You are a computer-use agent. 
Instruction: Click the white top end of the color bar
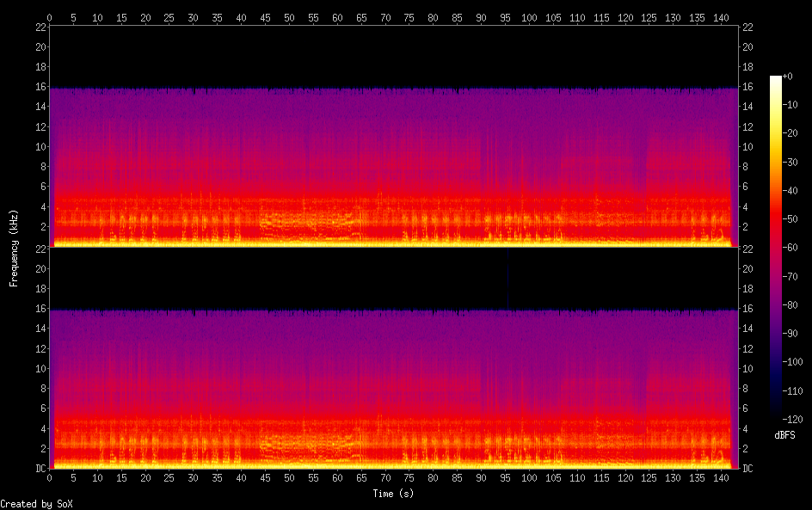[x=776, y=79]
